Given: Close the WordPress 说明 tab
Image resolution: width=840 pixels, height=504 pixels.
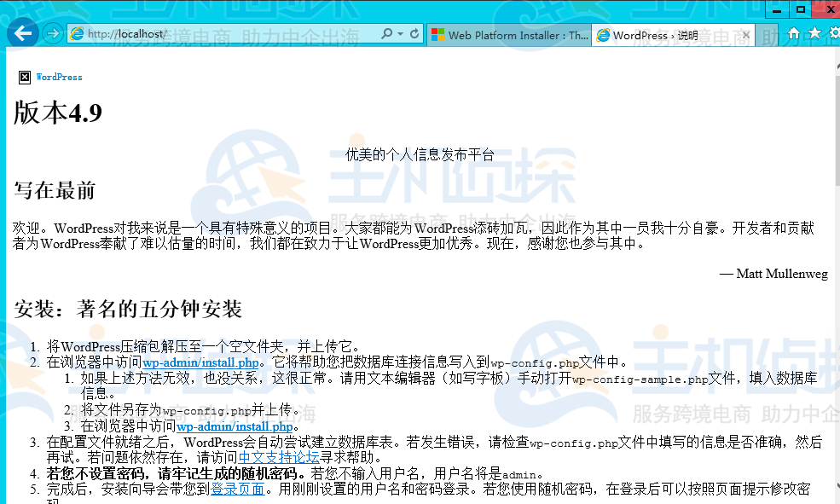Looking at the screenshot, I should pyautogui.click(x=746, y=35).
